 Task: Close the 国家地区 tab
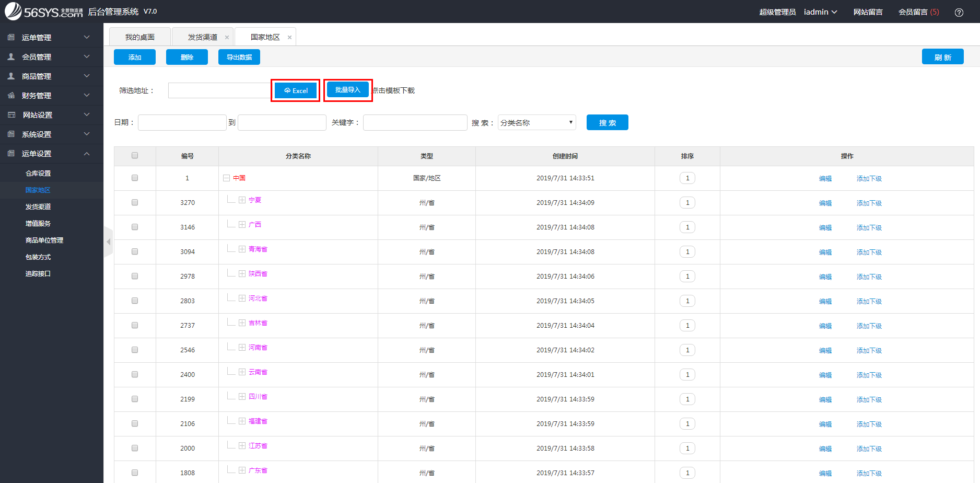click(289, 37)
